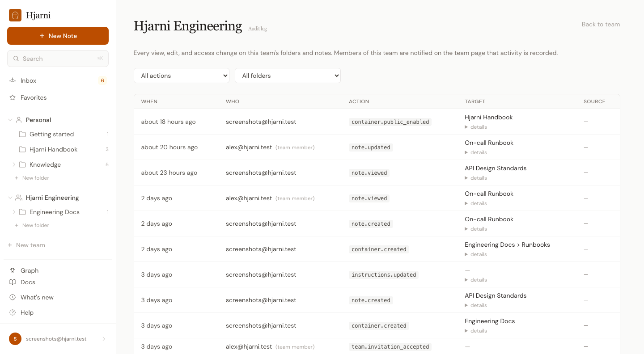Click the Knowledge folder icon
The width and height of the screenshot is (644, 354).
[x=22, y=164]
